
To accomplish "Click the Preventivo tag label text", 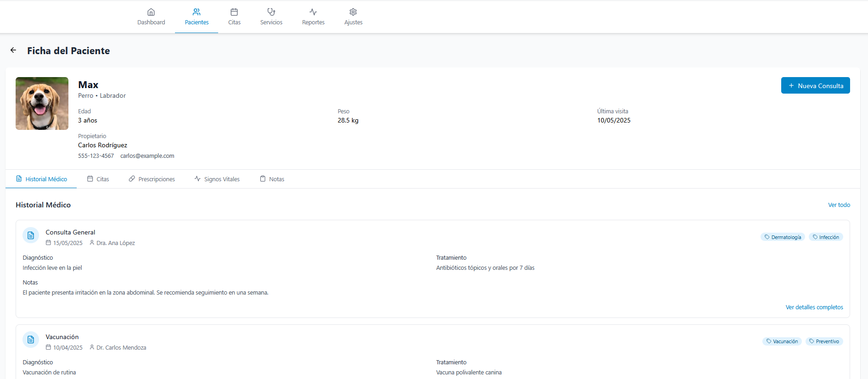I will (x=828, y=341).
